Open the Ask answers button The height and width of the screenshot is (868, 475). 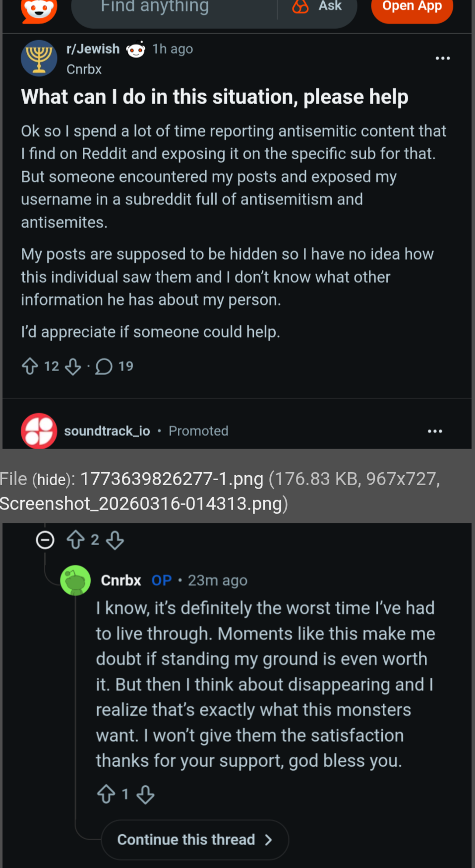[317, 7]
